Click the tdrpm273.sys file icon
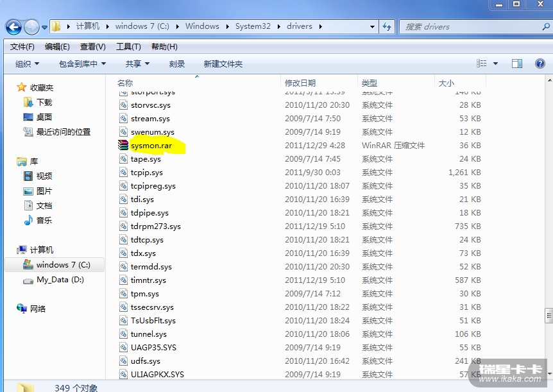The width and height of the screenshot is (553, 392). pyautogui.click(x=123, y=226)
